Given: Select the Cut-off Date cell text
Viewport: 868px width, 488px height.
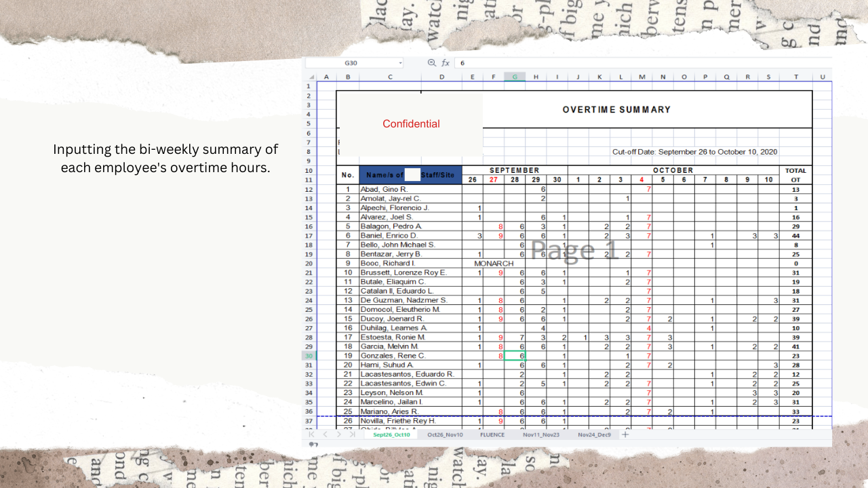Looking at the screenshot, I should (694, 152).
